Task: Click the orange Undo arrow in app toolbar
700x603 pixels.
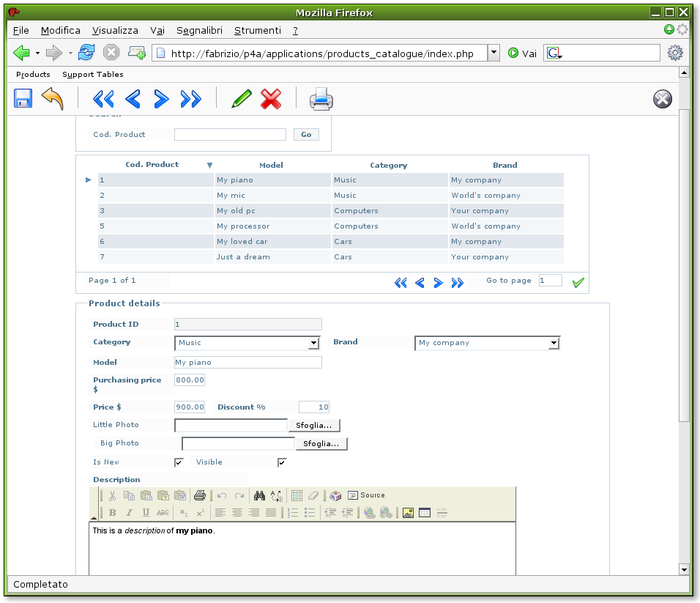Action: tap(53, 98)
